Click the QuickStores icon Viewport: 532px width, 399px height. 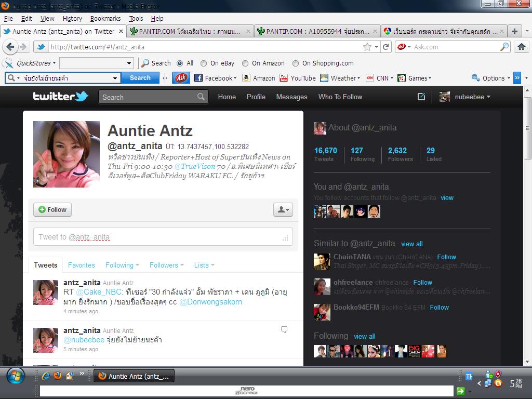(x=7, y=63)
